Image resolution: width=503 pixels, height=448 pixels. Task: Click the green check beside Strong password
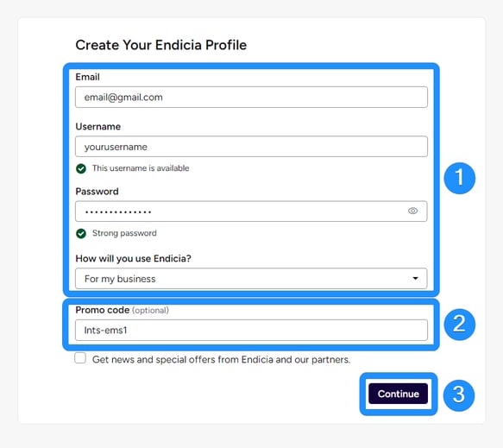[x=81, y=233]
